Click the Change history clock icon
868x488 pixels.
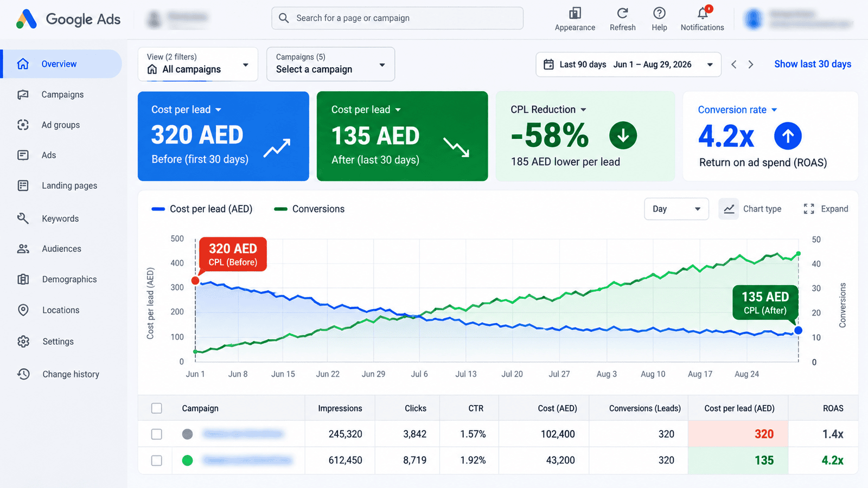[x=23, y=374]
